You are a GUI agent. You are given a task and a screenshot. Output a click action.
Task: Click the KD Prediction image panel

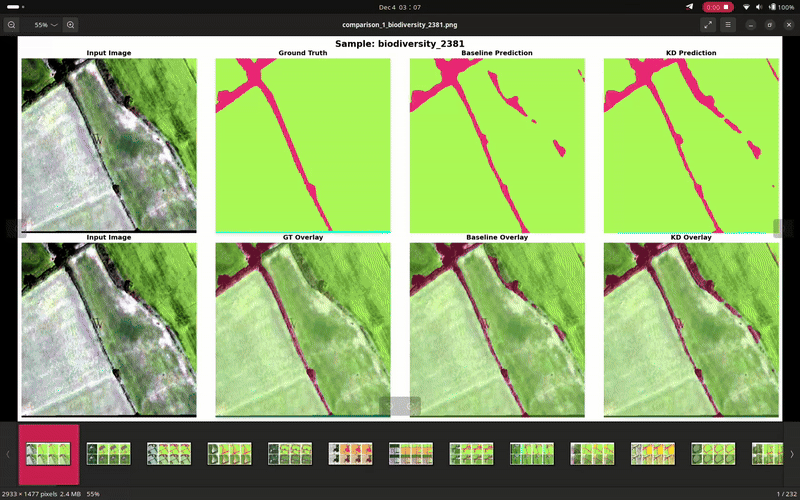(691, 145)
